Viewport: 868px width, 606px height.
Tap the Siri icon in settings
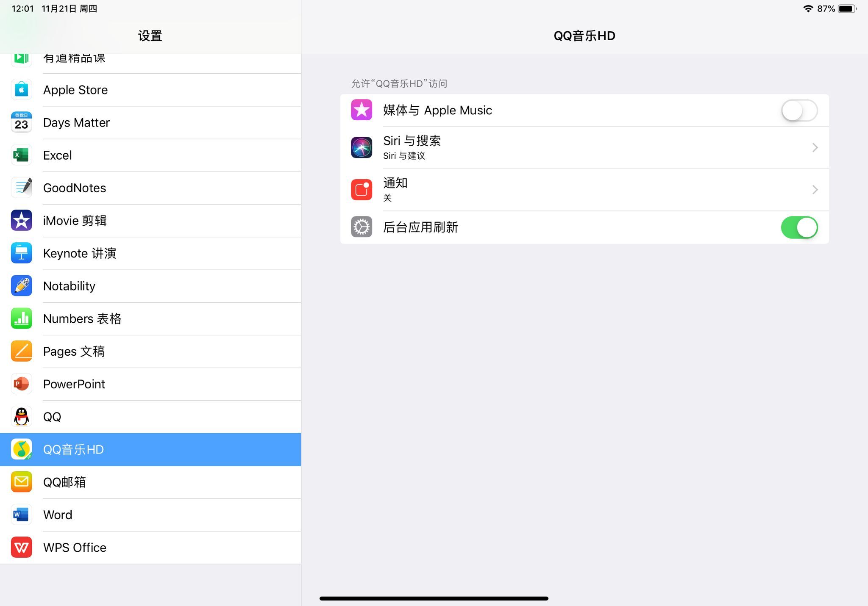361,147
